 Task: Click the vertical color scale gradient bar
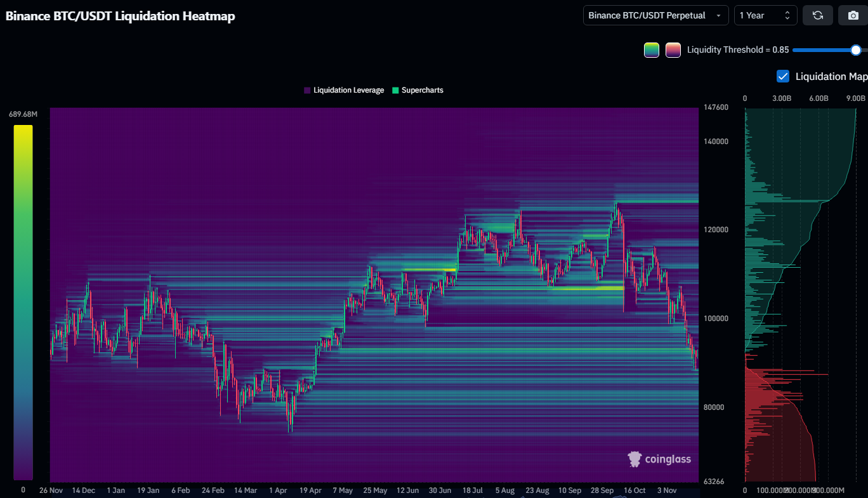[23, 302]
